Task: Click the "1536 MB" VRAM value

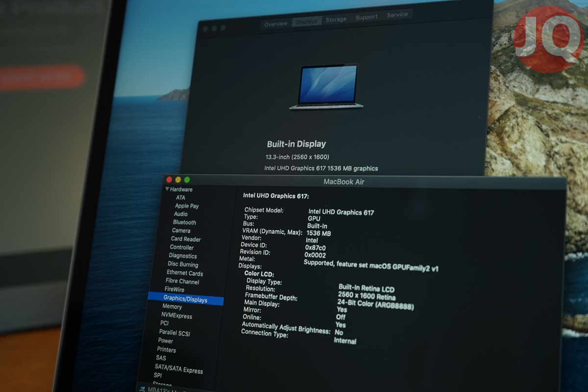Action: coord(318,233)
